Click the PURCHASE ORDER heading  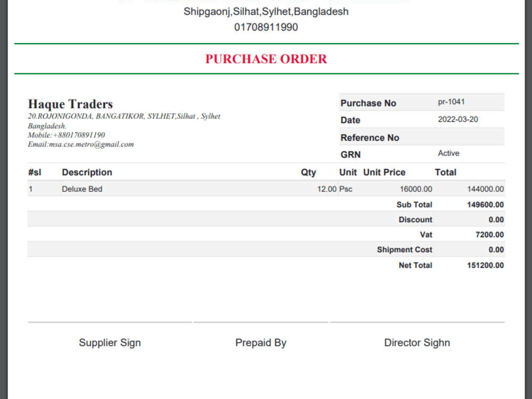pyautogui.click(x=266, y=59)
